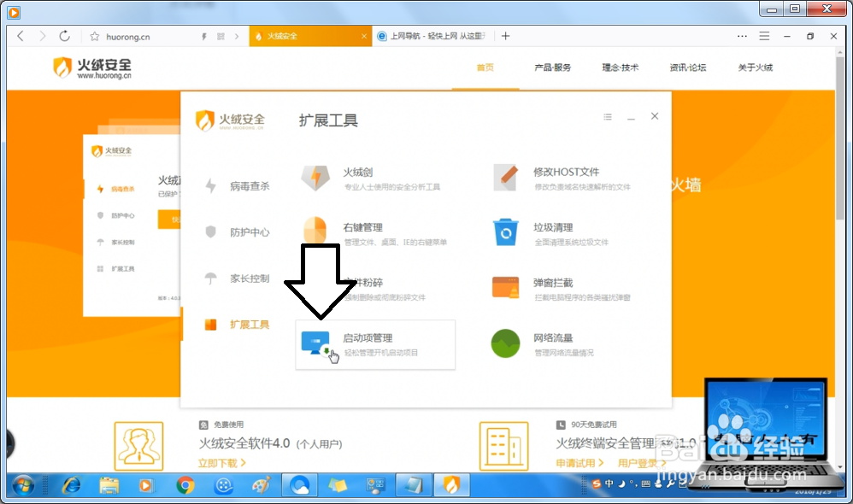Click the Sogou input method tray icon
The image size is (853, 504).
(x=597, y=483)
